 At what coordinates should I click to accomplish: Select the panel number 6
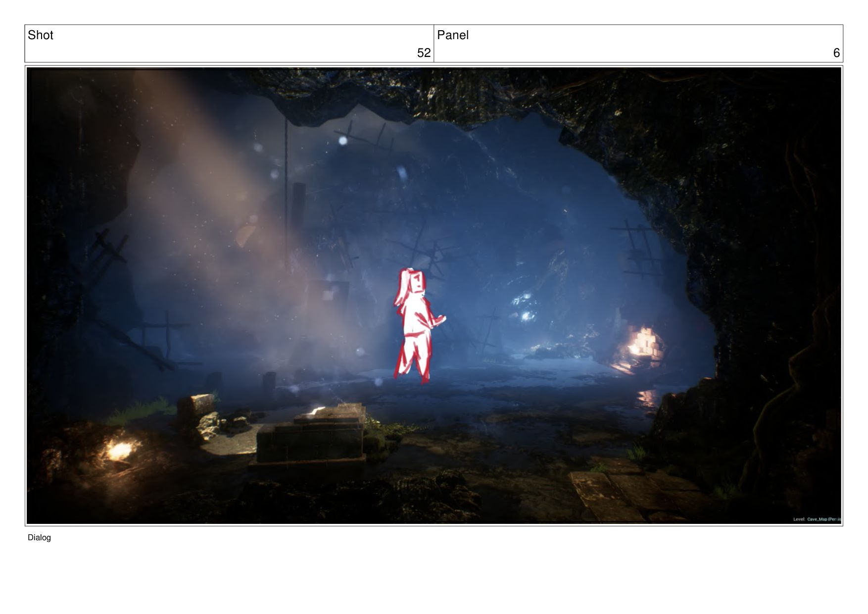pyautogui.click(x=836, y=53)
